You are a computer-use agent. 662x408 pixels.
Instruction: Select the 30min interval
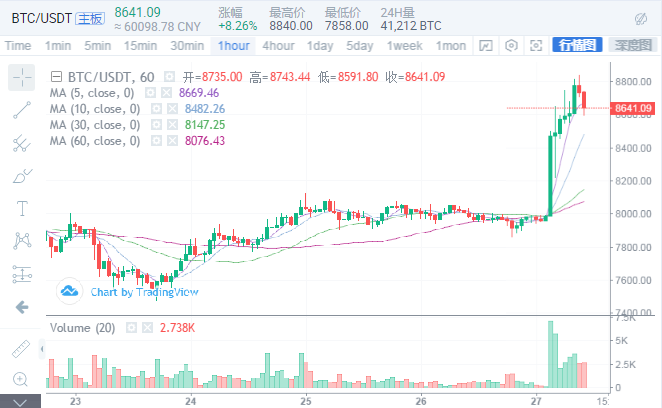[x=187, y=46]
